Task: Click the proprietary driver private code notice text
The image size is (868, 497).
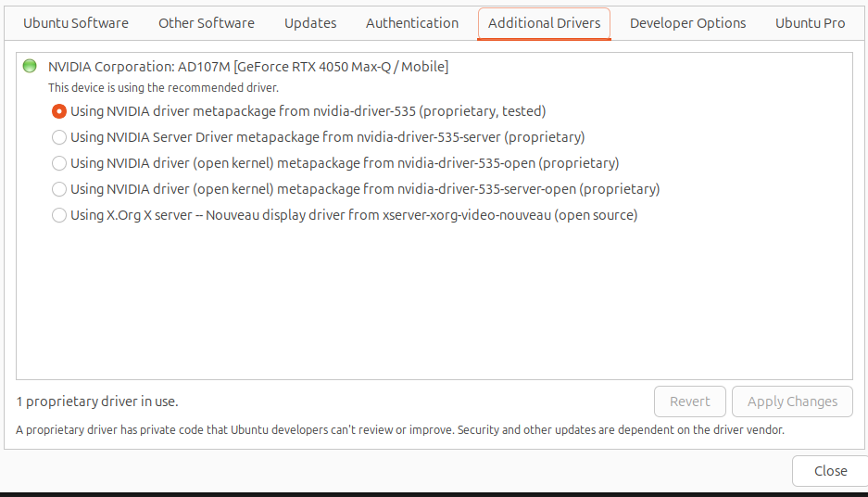Action: pyautogui.click(x=400, y=430)
